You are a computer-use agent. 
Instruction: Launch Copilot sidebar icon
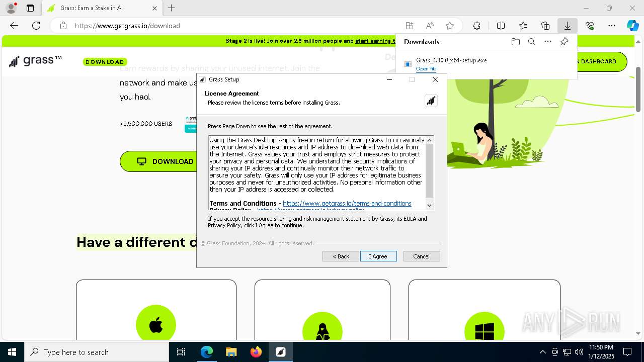point(632,26)
